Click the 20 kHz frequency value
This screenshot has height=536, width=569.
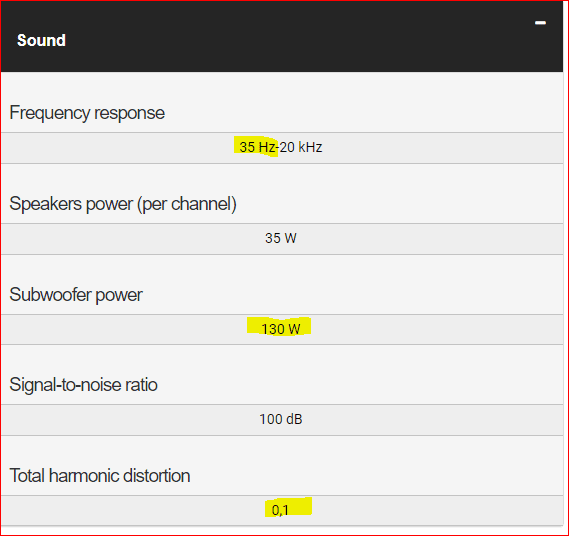pyautogui.click(x=301, y=147)
